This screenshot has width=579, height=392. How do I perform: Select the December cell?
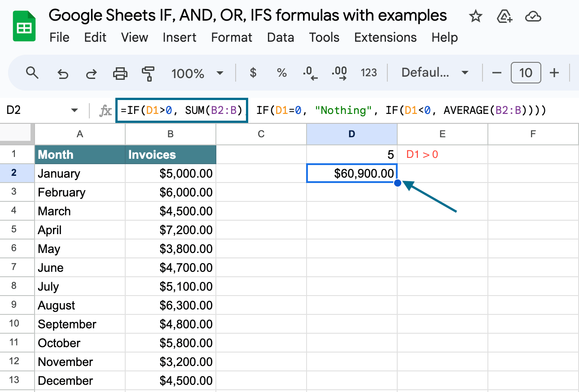[x=80, y=380]
